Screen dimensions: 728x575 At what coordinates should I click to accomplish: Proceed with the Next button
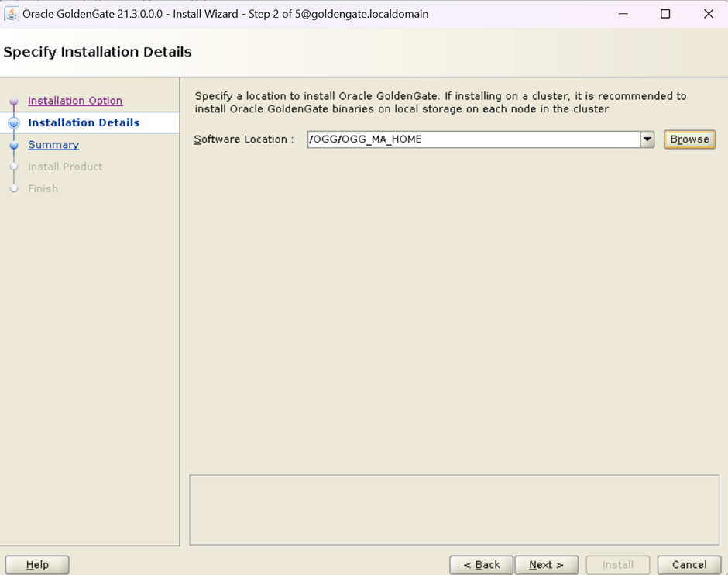(x=546, y=565)
